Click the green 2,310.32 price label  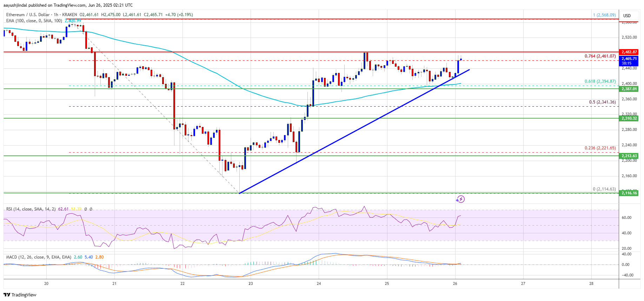click(x=629, y=118)
